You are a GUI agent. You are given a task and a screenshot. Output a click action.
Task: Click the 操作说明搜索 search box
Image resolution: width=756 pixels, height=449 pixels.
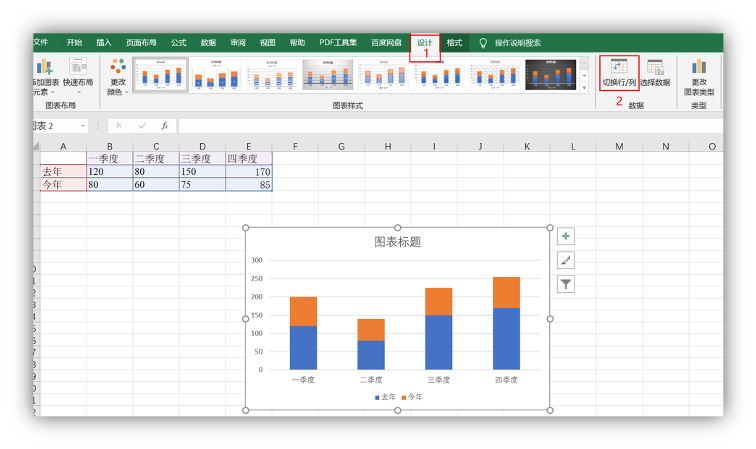pos(517,43)
